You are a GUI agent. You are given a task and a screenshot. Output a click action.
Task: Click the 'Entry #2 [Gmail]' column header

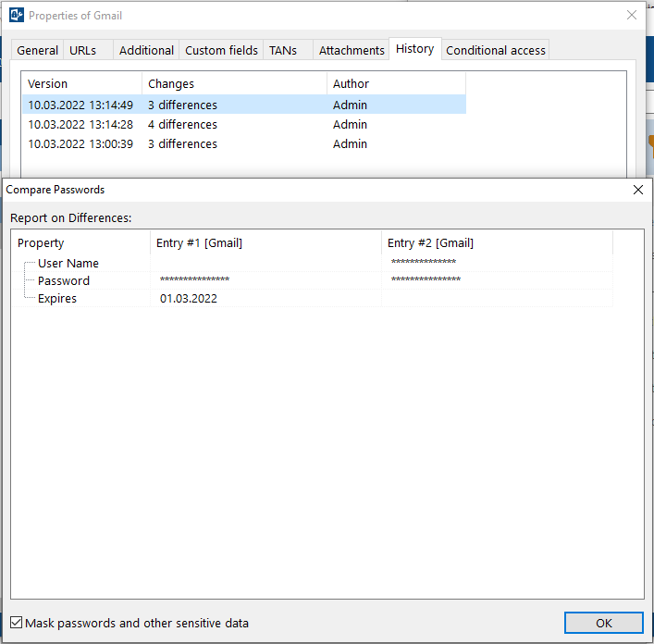tap(497, 242)
